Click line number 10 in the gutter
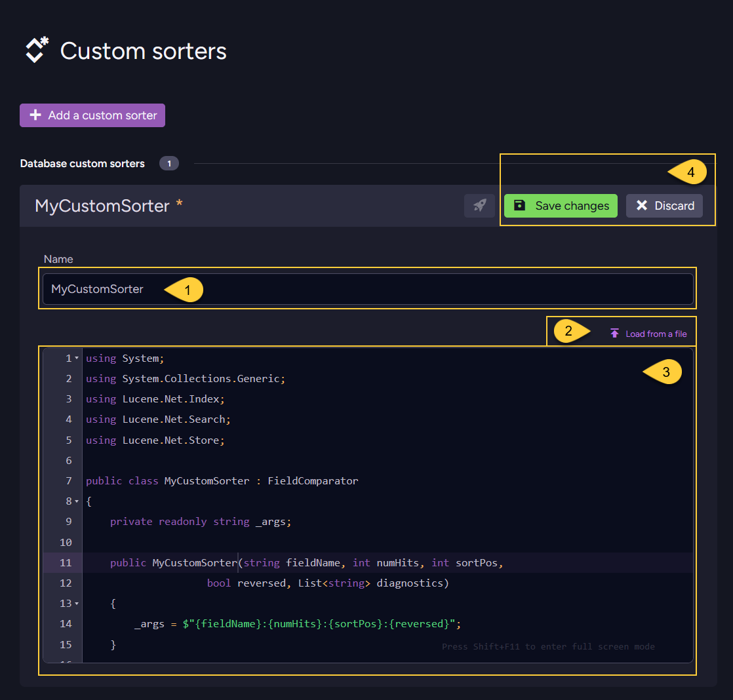Viewport: 733px width, 700px height. (x=66, y=543)
